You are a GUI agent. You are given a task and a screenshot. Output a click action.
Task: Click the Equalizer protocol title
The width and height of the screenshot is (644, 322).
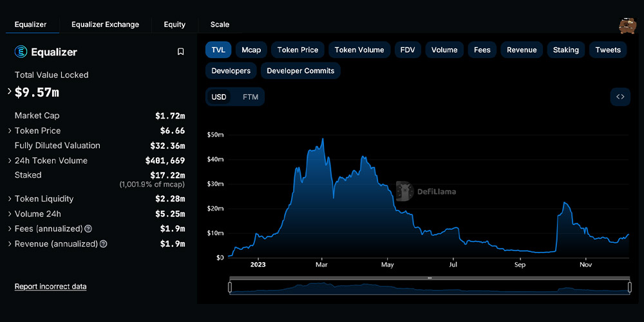[54, 52]
